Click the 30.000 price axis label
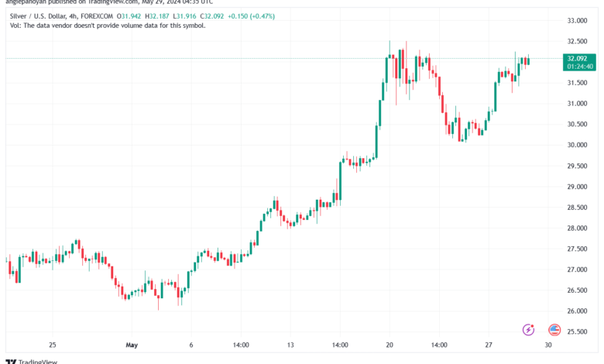The image size is (604, 364). click(x=577, y=145)
